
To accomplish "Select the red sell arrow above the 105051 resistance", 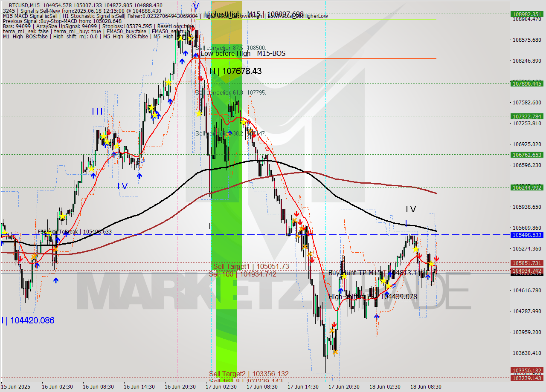I will 420,257.
